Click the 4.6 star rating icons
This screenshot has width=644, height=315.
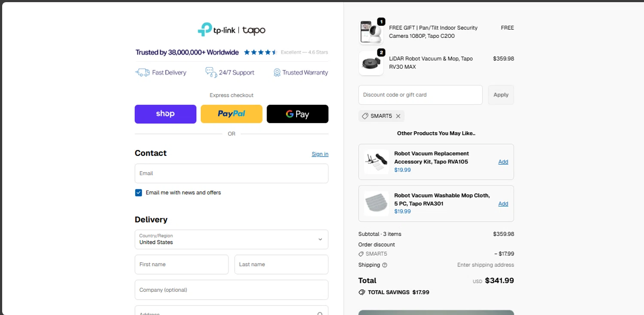pos(261,52)
